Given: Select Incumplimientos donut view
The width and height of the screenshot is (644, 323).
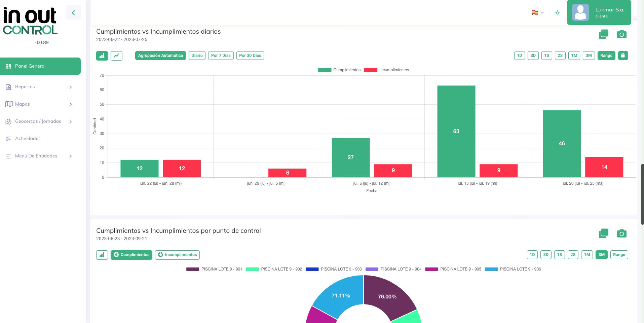Looking at the screenshot, I should [x=177, y=255].
